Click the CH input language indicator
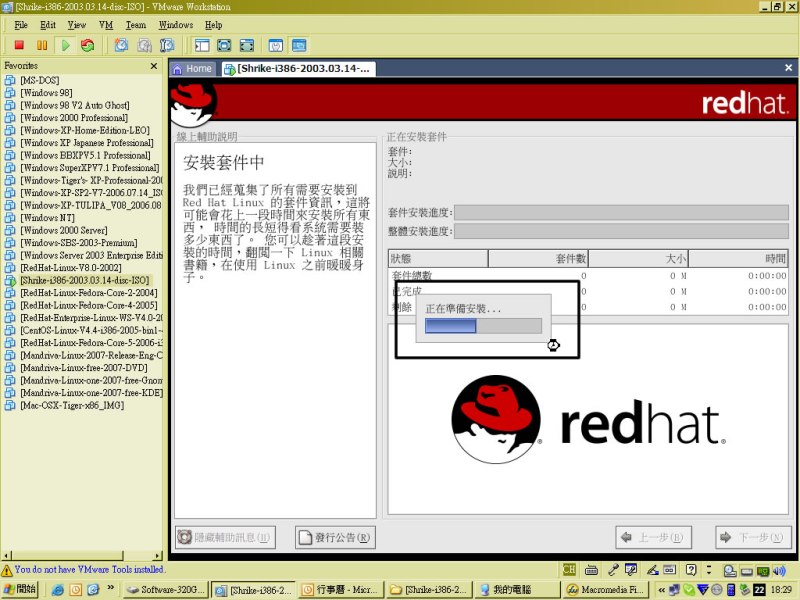Screen dimensions: 800x600 point(569,570)
